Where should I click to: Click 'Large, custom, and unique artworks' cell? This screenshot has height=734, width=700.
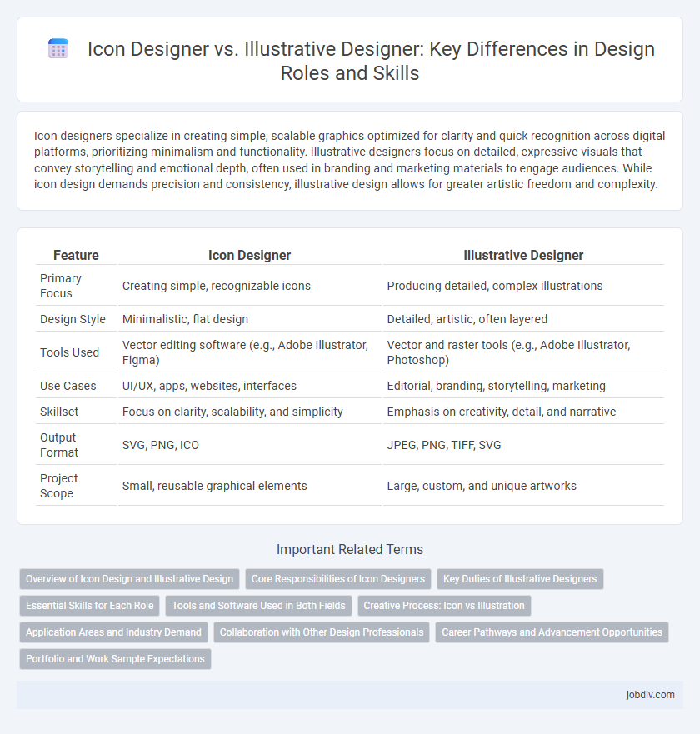[523, 486]
